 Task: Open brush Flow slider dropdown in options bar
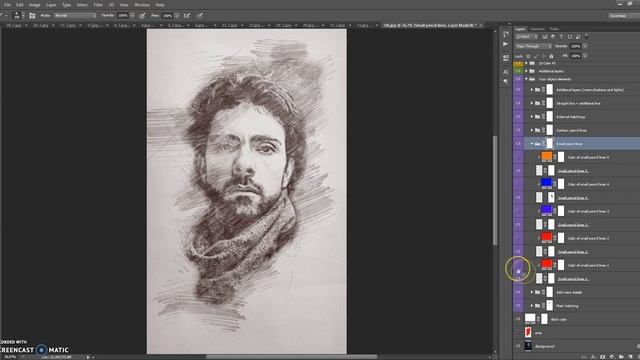click(177, 16)
